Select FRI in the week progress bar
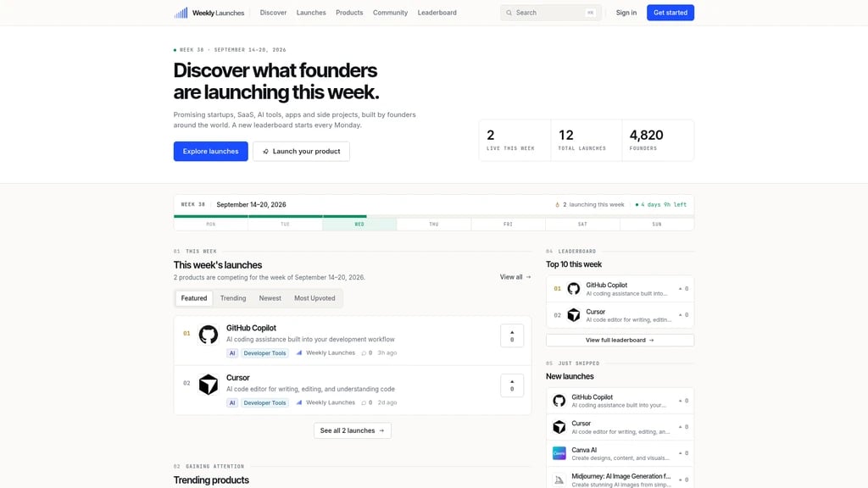The image size is (868, 488). 509,224
